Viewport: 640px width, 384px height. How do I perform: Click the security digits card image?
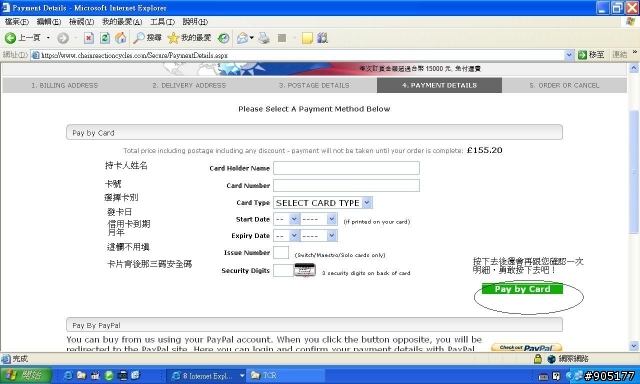305,270
